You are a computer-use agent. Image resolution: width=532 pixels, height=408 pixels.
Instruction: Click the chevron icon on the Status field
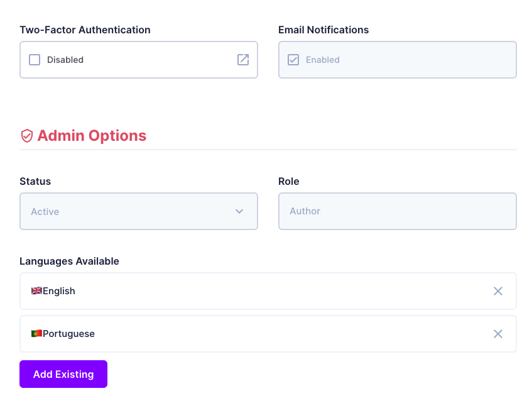tap(239, 211)
